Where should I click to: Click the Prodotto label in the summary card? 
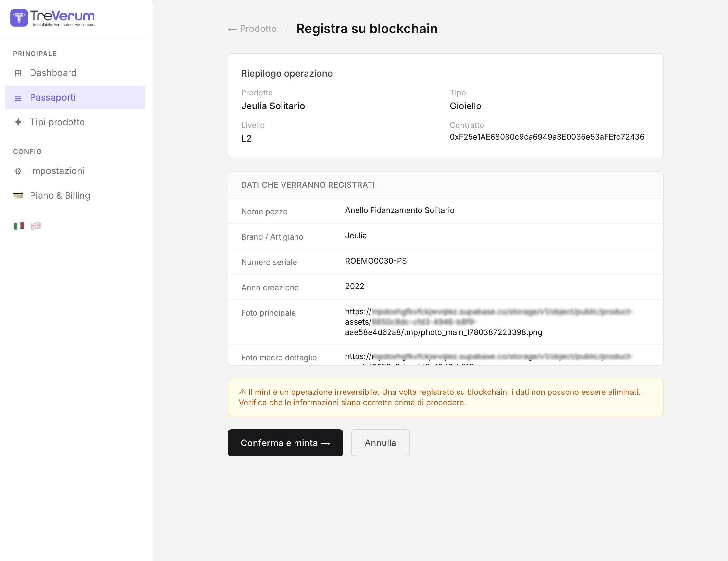coord(257,93)
